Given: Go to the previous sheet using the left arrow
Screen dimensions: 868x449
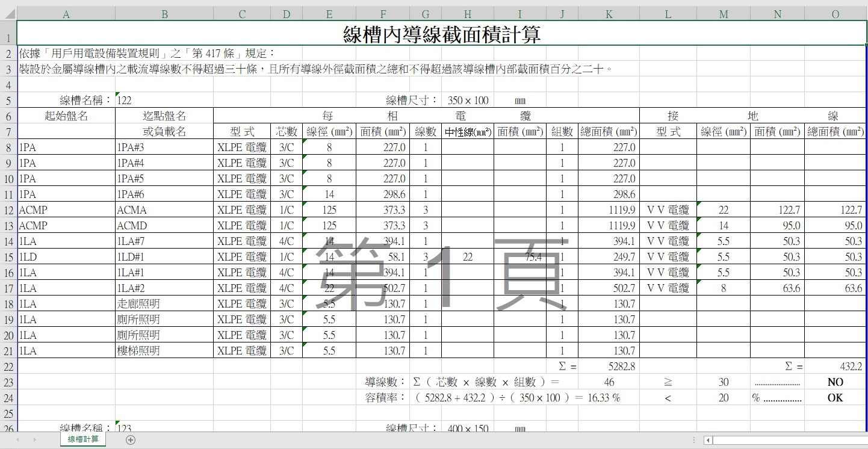Looking at the screenshot, I should tap(17, 440).
